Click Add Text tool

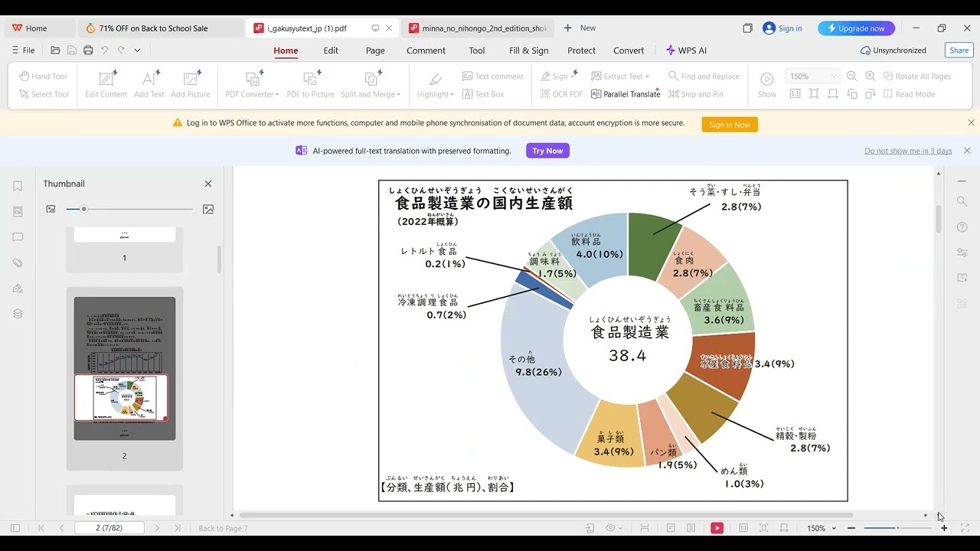point(149,85)
